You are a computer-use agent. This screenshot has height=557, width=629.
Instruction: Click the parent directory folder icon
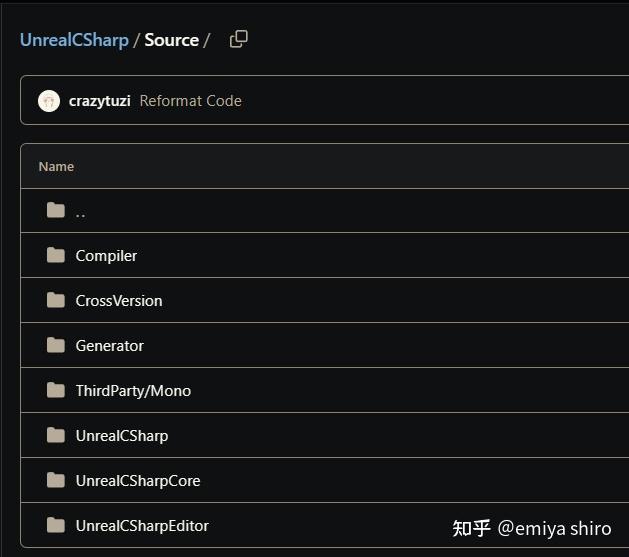pyautogui.click(x=56, y=210)
